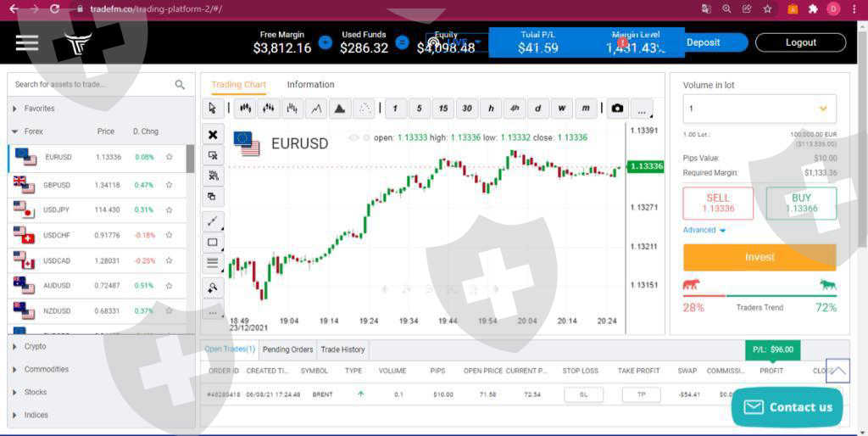This screenshot has width=868, height=436.
Task: Click the SL button on the BRENT trade
Action: pos(583,394)
